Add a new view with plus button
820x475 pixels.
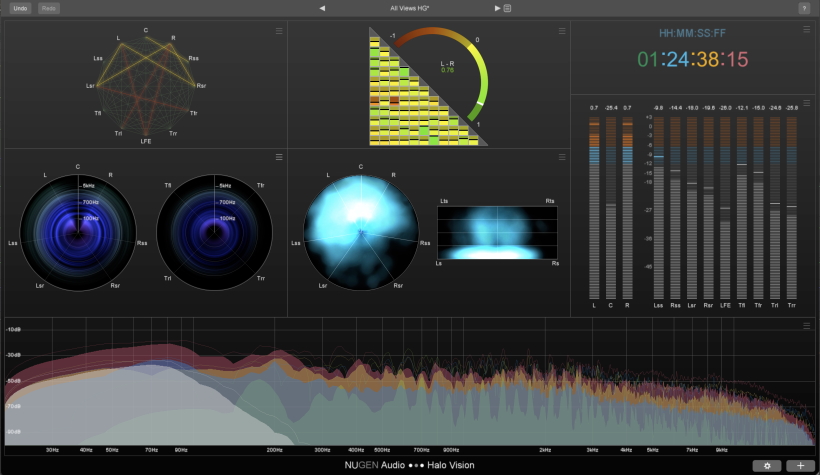[801, 465]
